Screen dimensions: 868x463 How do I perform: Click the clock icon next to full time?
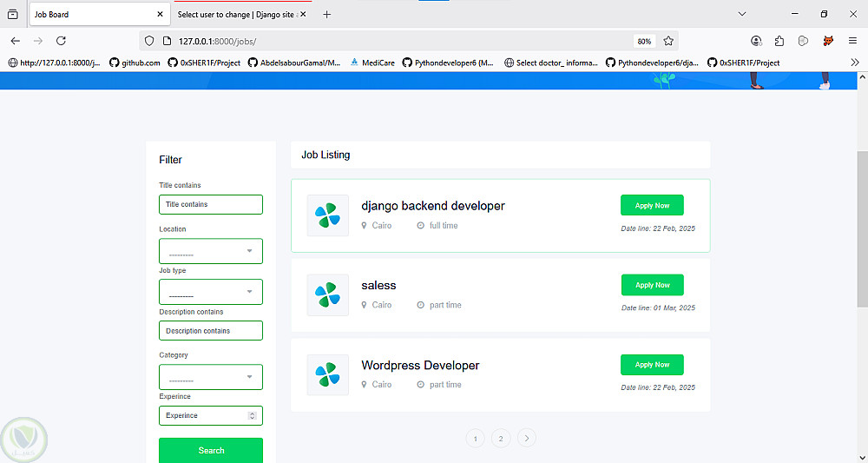[421, 225]
